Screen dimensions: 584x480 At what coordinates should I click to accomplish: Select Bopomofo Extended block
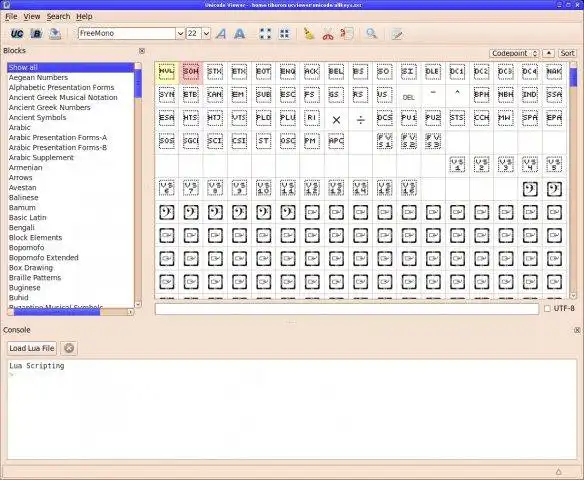tap(44, 258)
